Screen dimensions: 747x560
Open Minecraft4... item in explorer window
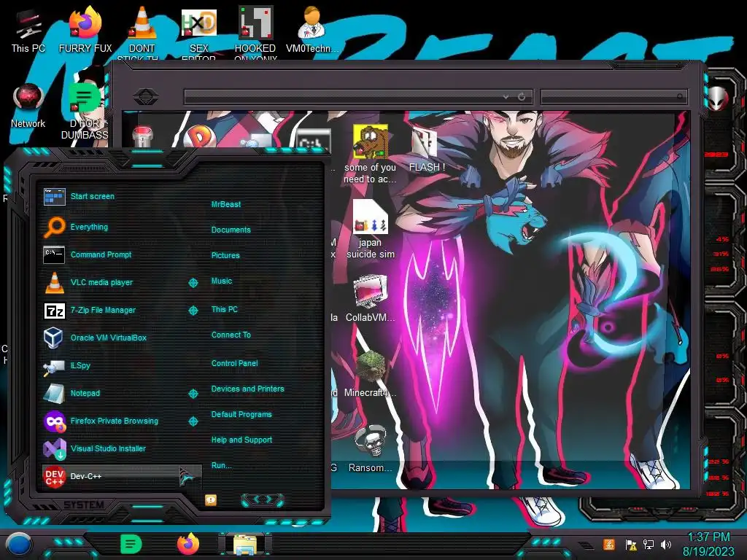[x=370, y=374]
